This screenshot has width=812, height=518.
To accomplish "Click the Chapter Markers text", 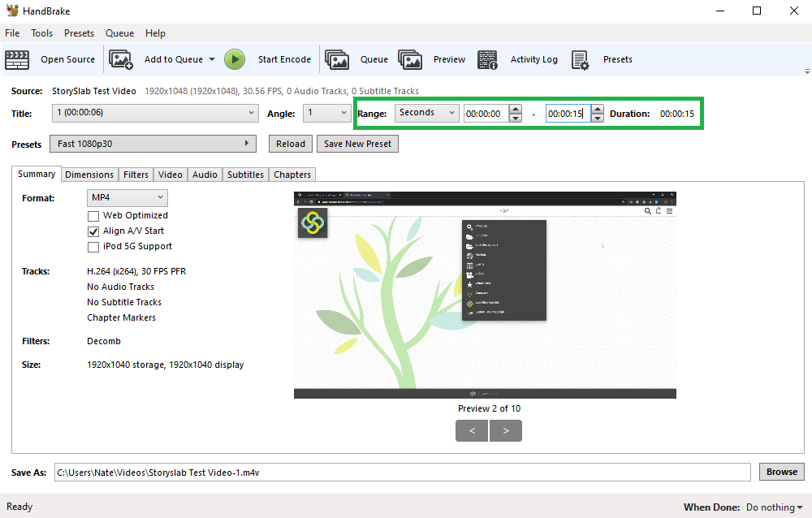I will tap(121, 318).
